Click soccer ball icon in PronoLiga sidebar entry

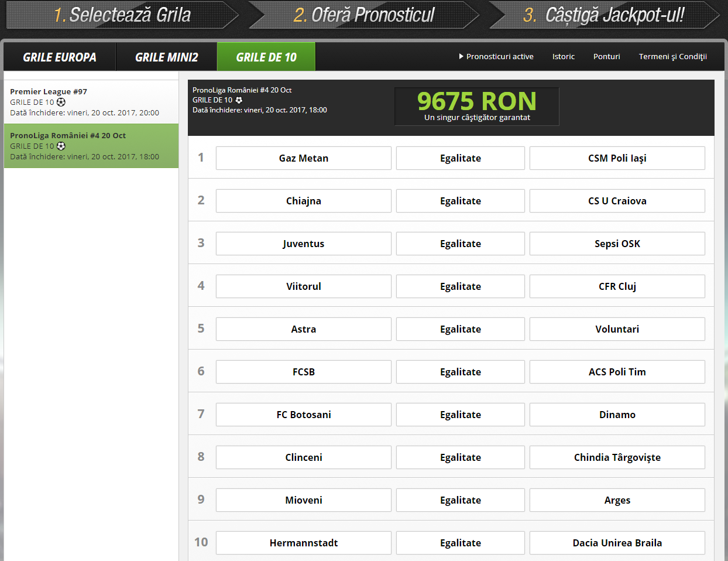coord(61,146)
